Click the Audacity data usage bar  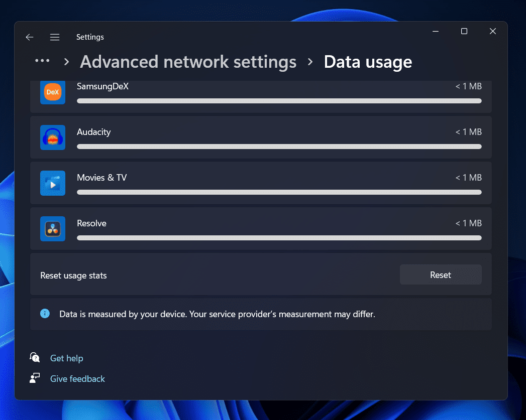point(279,147)
